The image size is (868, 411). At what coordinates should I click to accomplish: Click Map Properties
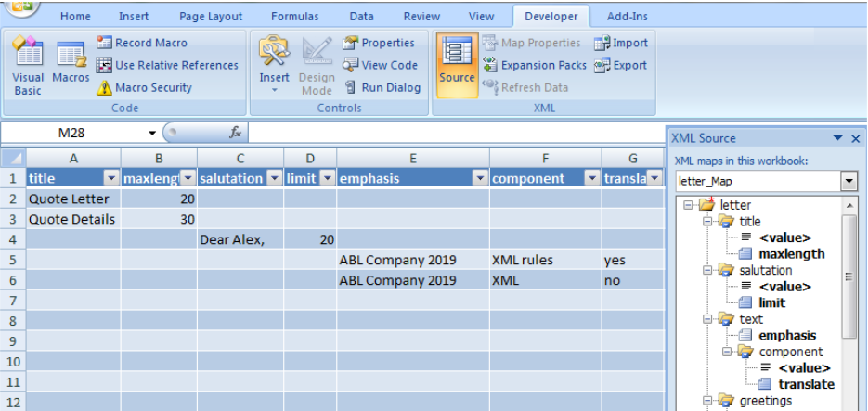click(x=531, y=43)
